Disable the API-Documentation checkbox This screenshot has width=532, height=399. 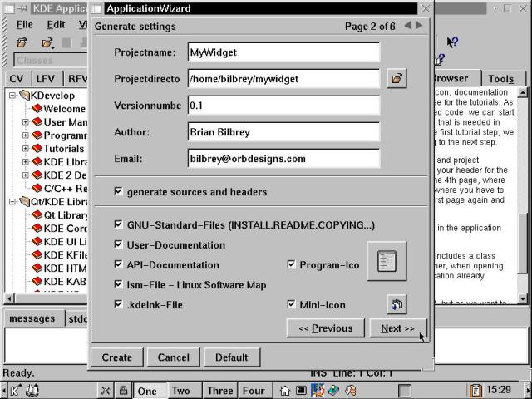pyautogui.click(x=119, y=265)
